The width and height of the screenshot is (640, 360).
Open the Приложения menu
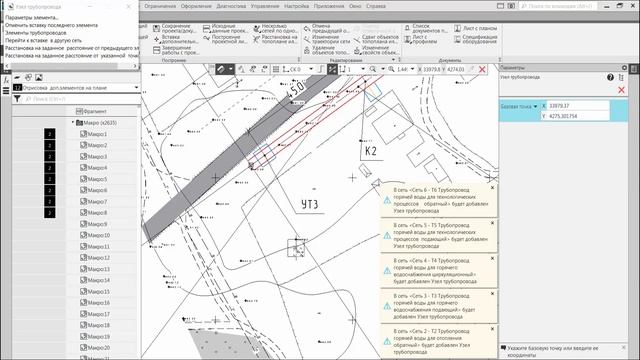tap(329, 6)
